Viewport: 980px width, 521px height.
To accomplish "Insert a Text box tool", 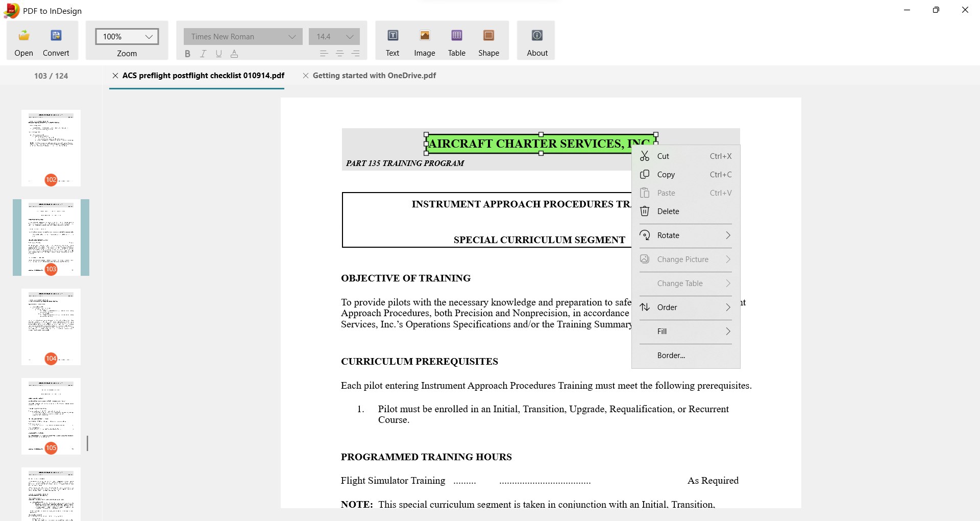I will (393, 41).
